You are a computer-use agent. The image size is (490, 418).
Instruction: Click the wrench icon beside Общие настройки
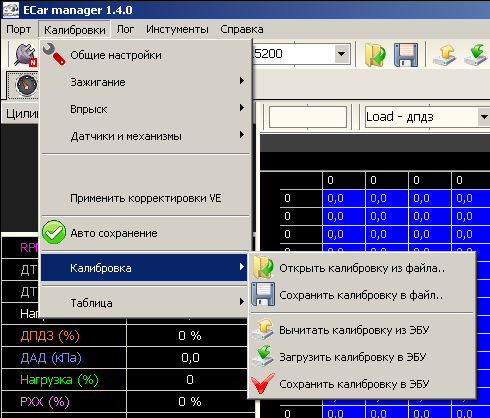pos(54,54)
